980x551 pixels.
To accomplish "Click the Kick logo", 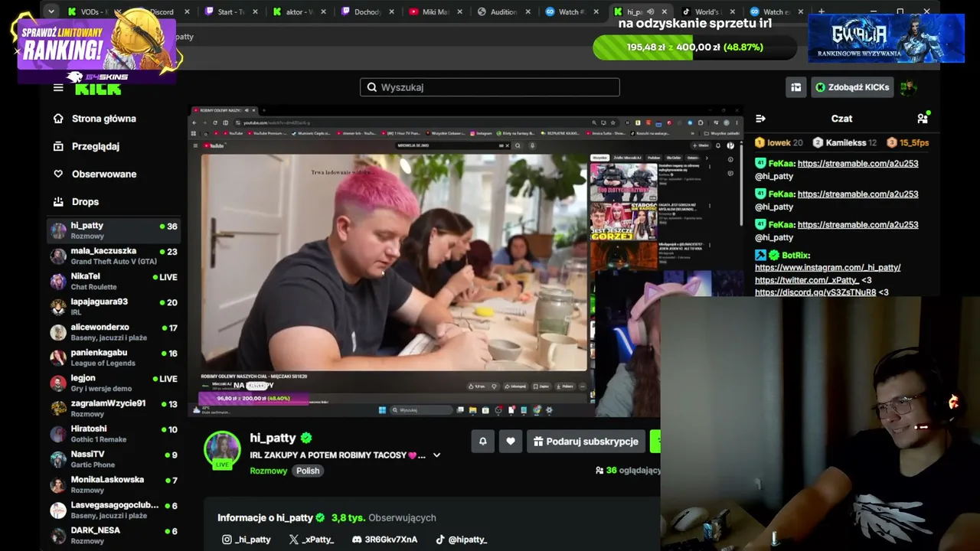I will click(x=98, y=89).
